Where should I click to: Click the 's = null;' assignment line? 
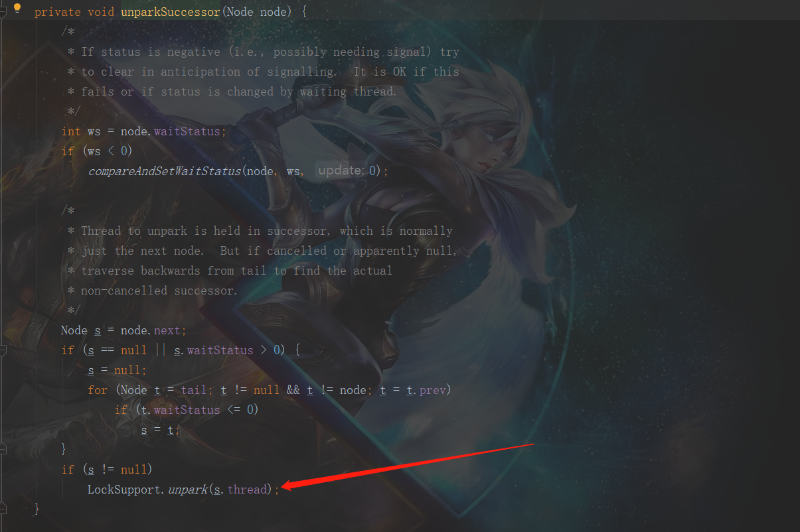click(117, 370)
